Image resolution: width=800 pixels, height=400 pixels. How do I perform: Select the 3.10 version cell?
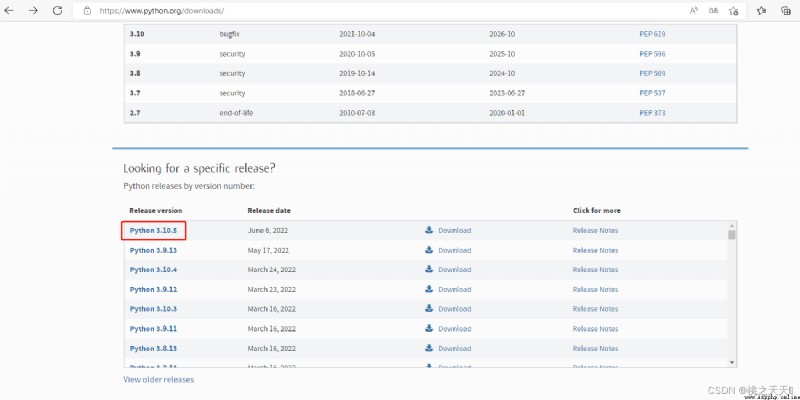pyautogui.click(x=137, y=34)
